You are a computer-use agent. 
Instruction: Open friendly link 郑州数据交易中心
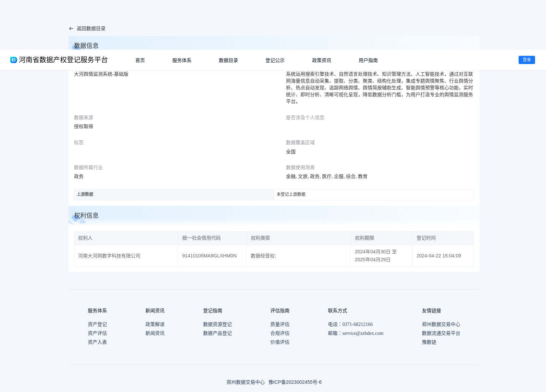(441, 324)
